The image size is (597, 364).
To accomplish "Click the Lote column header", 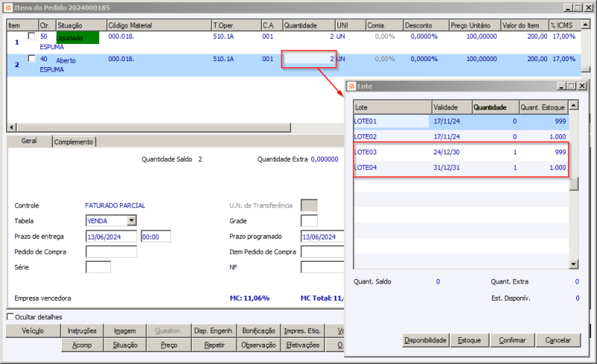I will [x=393, y=107].
